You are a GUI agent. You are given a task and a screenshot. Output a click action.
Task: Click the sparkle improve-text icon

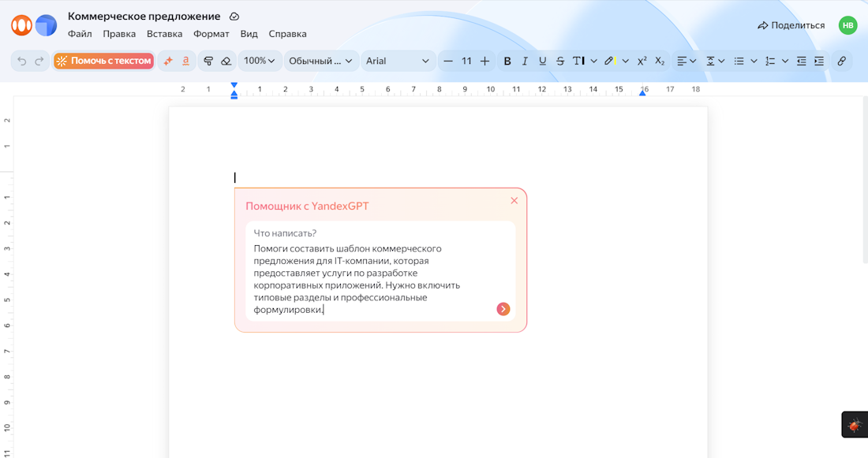(x=168, y=61)
